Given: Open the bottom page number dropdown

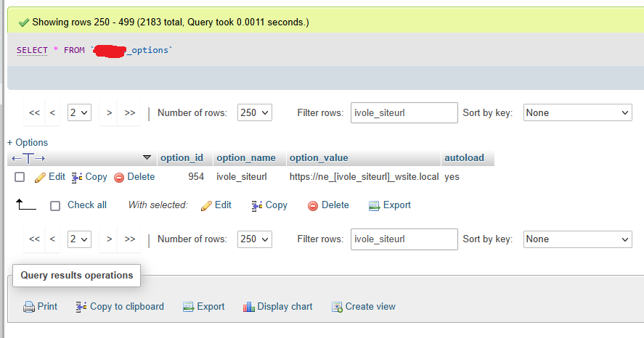Looking at the screenshot, I should coord(79,239).
